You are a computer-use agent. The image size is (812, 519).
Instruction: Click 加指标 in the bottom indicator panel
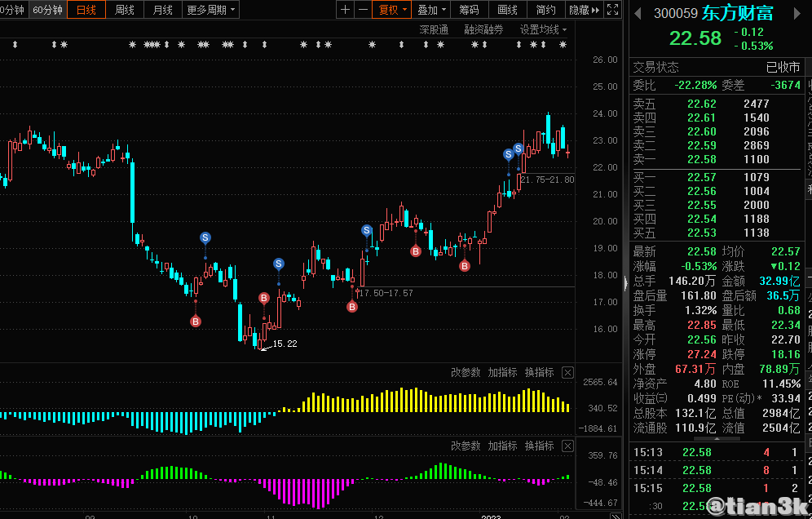502,446
